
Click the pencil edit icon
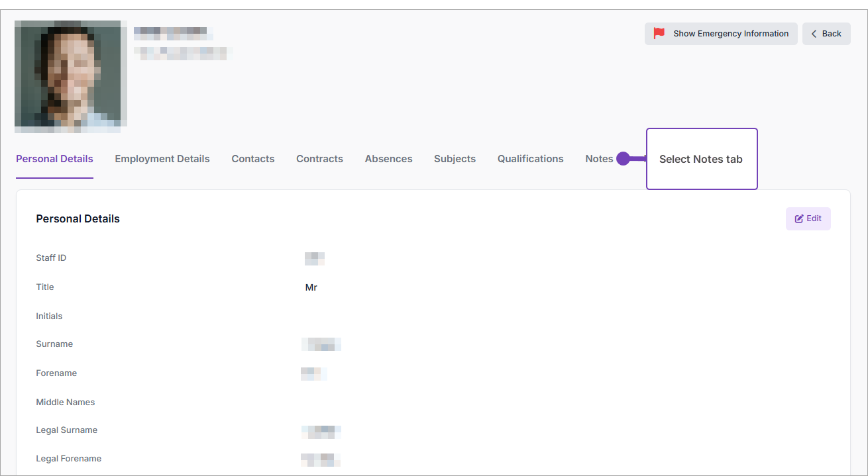798,218
